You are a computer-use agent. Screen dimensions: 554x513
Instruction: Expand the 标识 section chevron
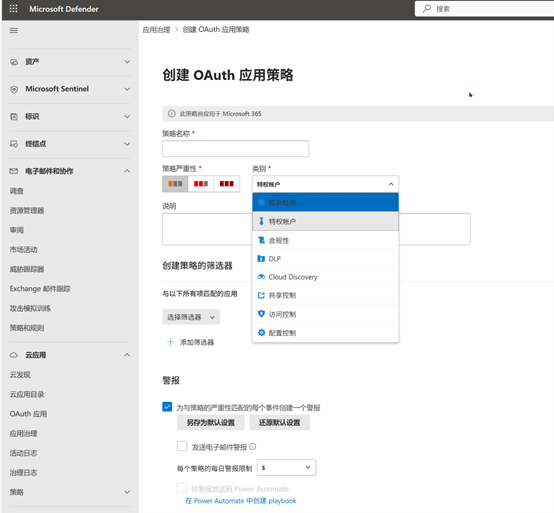point(127,117)
